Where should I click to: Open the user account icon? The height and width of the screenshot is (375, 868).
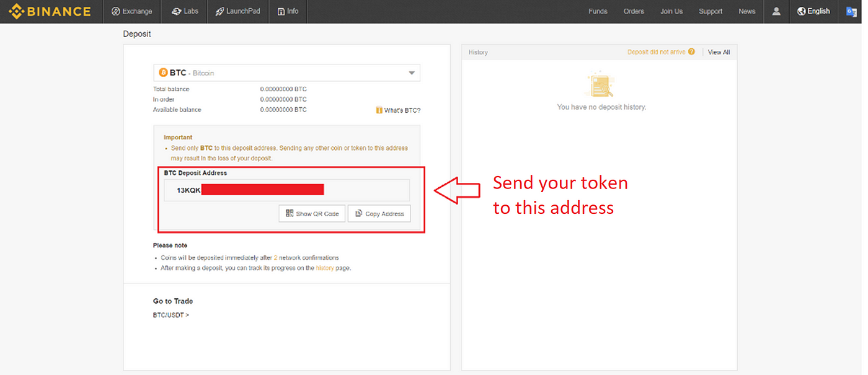[x=776, y=11]
